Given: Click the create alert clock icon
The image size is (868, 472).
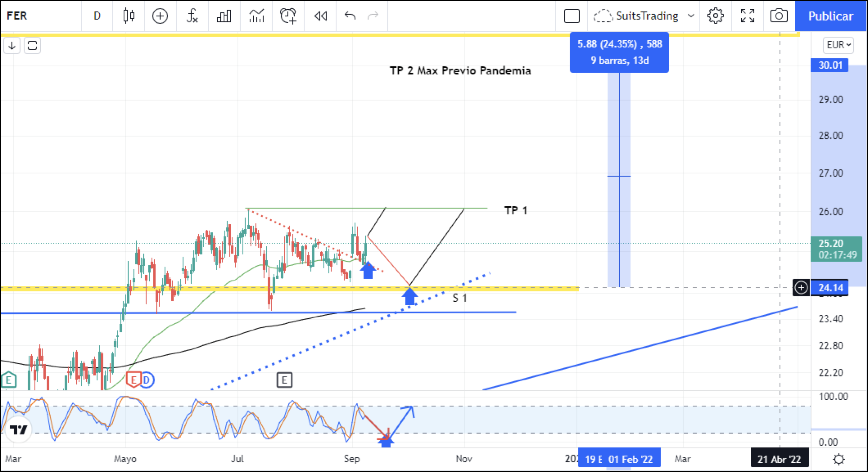Looking at the screenshot, I should tap(288, 16).
